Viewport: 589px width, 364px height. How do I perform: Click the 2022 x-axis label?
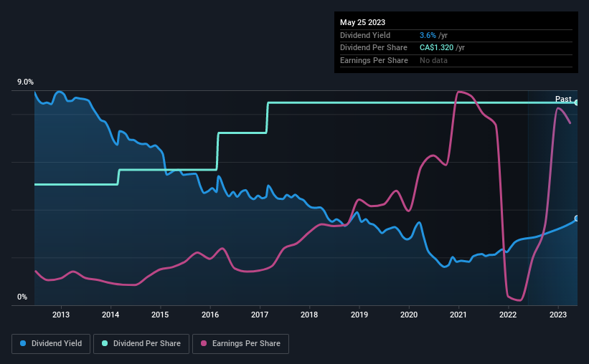508,315
